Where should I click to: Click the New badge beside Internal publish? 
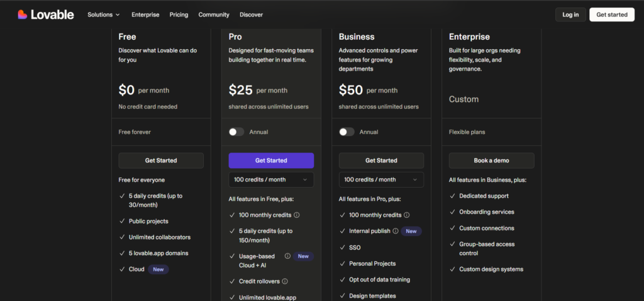pyautogui.click(x=411, y=231)
